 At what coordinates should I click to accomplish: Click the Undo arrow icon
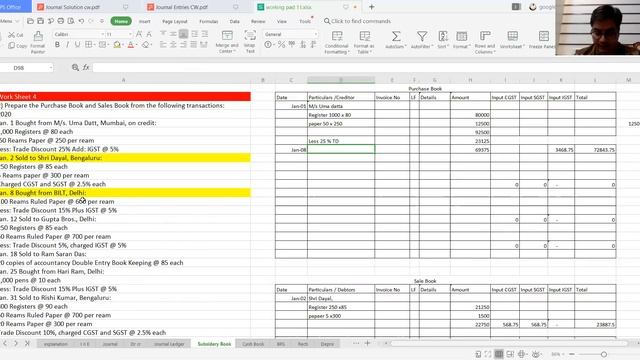81,21
